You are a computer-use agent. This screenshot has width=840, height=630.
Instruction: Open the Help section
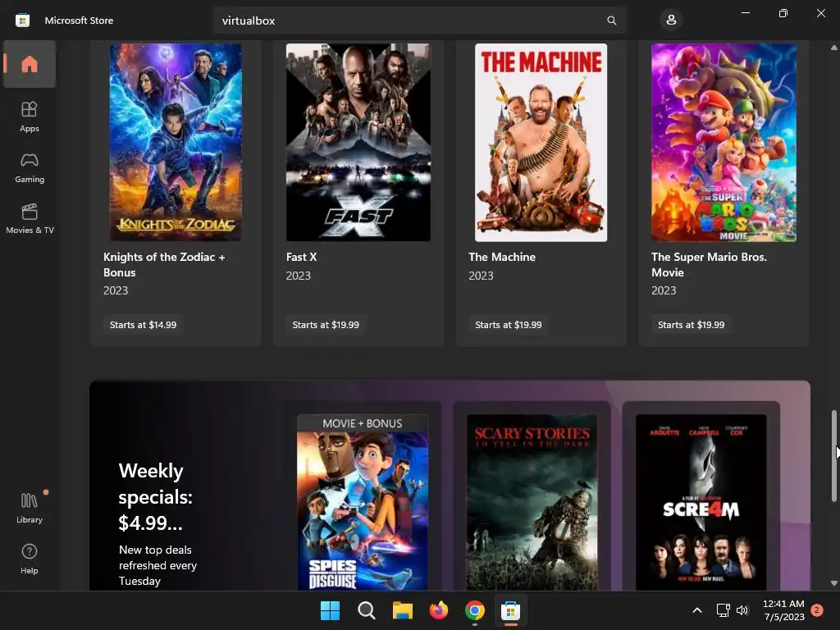click(x=30, y=559)
